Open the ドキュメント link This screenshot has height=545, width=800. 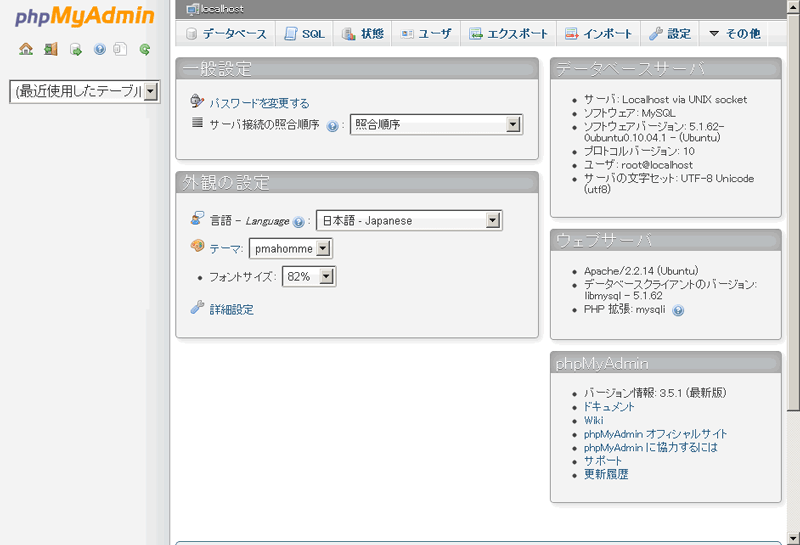[609, 407]
